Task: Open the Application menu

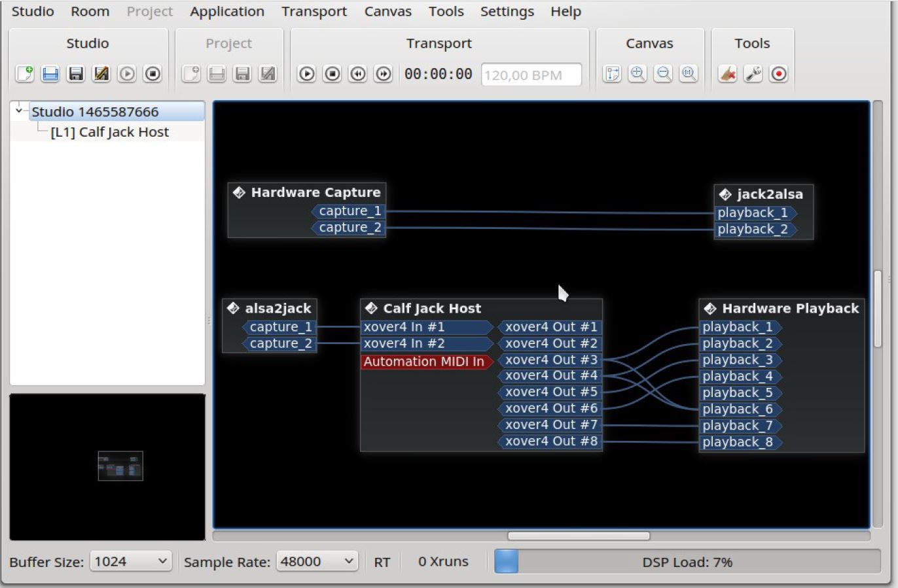Action: coord(227,11)
